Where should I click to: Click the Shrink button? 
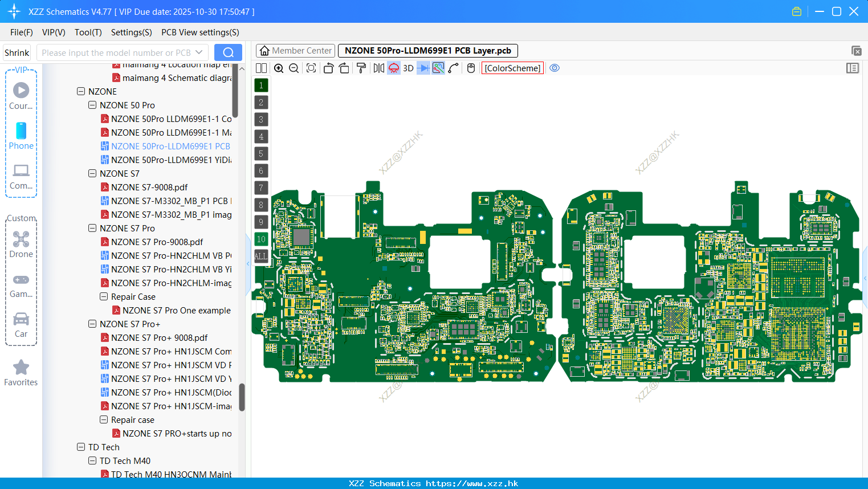point(17,52)
